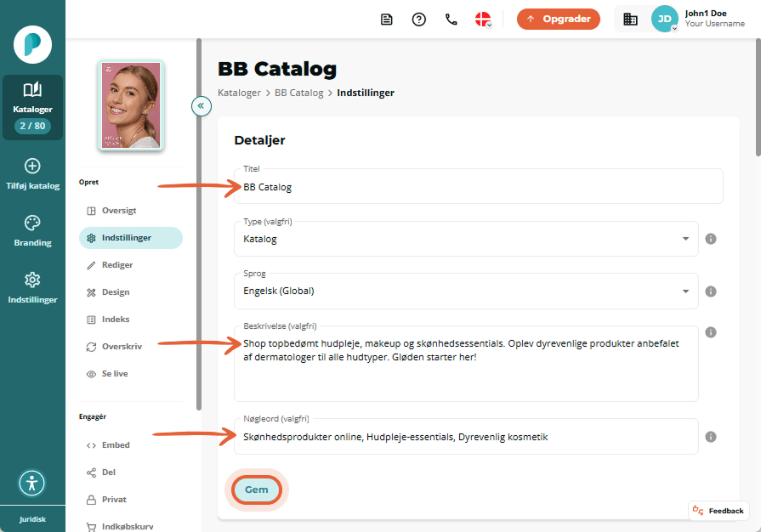
Task: Click the side panel vertical scrollbar
Action: tap(198, 224)
